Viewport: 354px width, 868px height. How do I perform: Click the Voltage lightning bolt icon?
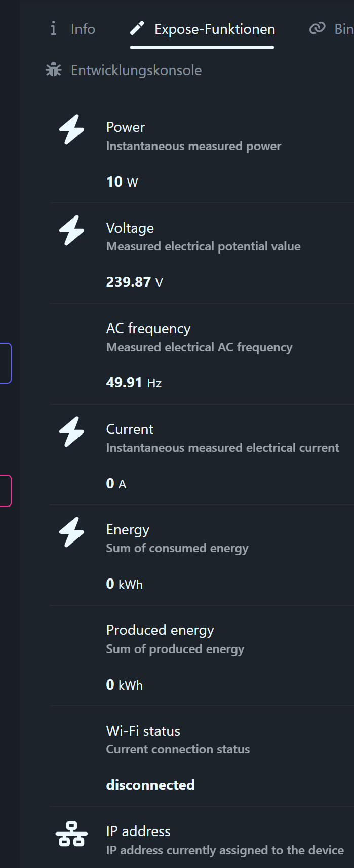coord(72,230)
